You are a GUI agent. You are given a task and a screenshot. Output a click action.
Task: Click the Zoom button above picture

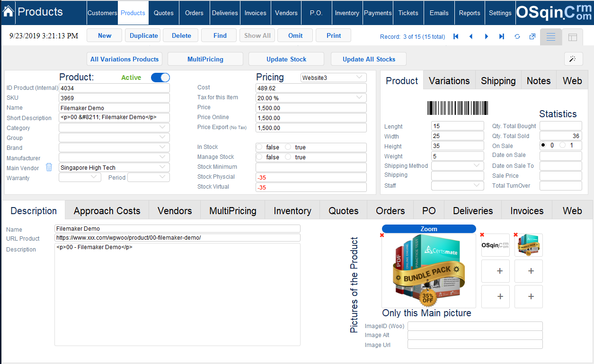[429, 229]
